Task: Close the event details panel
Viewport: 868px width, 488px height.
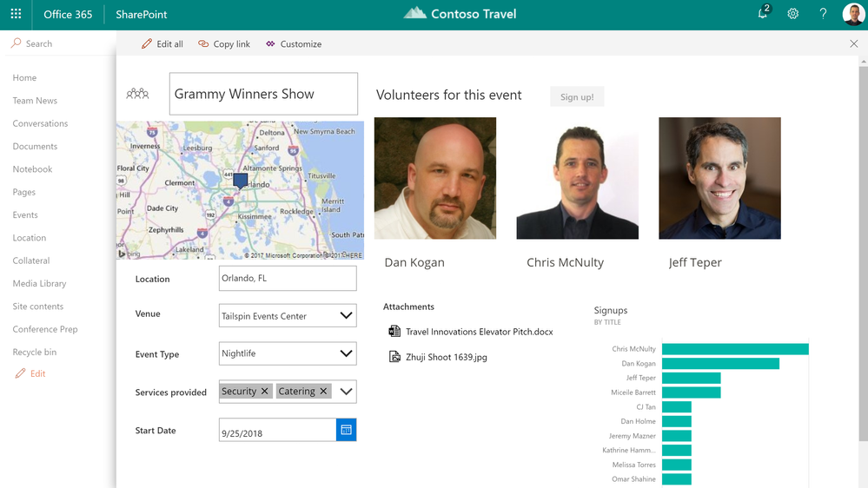Action: click(853, 43)
